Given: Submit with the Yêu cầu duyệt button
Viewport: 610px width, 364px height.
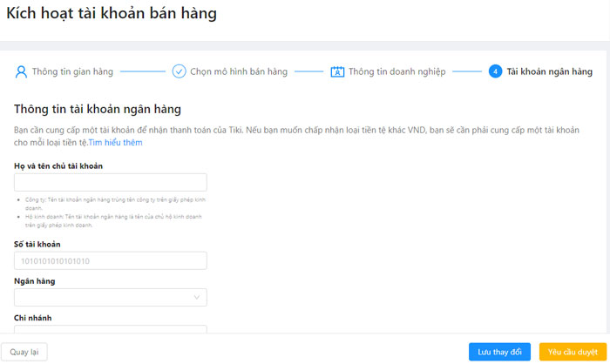Looking at the screenshot, I should point(573,352).
